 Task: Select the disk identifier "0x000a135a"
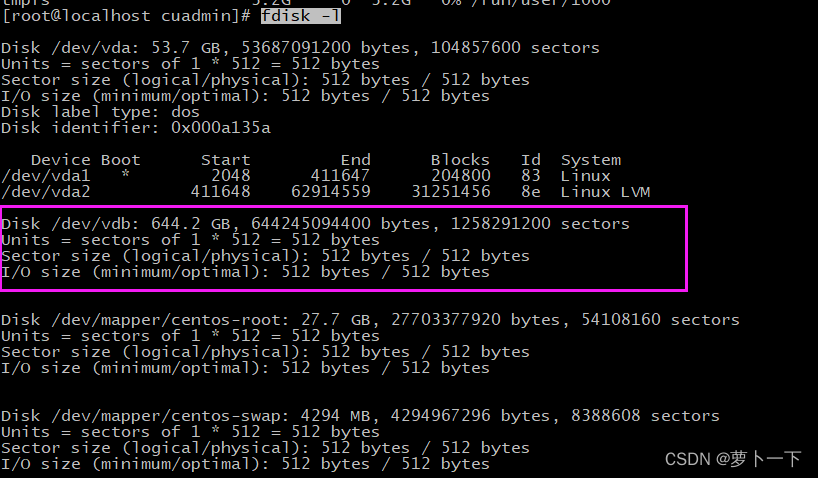[221, 128]
